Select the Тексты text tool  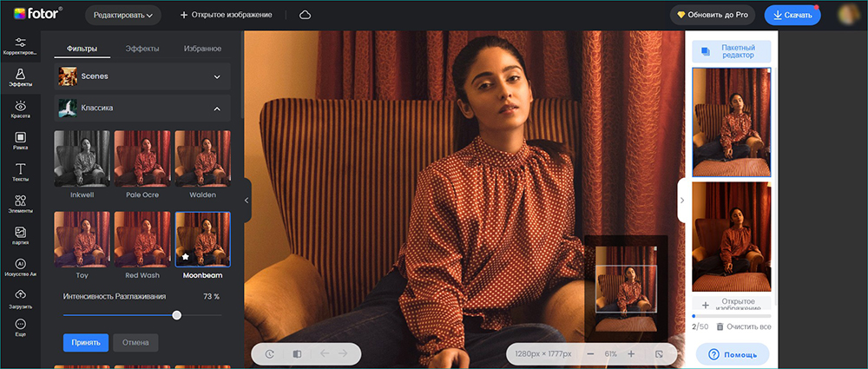tap(20, 172)
